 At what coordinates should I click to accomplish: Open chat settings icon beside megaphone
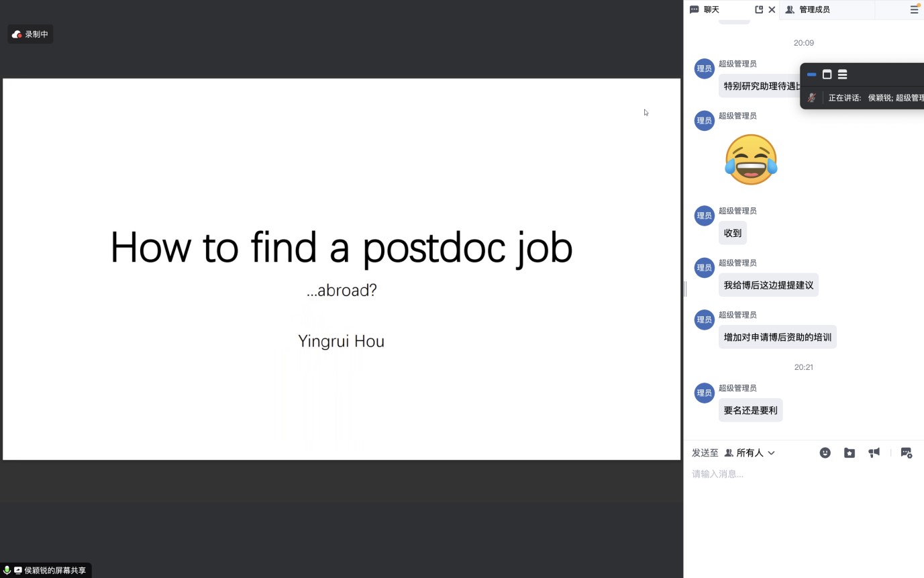(906, 453)
